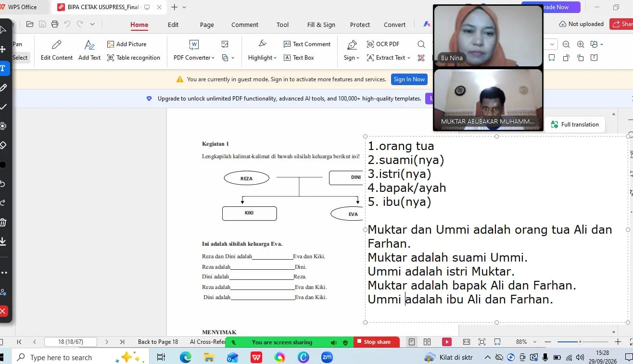Click the Full translation button
This screenshot has width=633, height=364.
[x=575, y=125]
